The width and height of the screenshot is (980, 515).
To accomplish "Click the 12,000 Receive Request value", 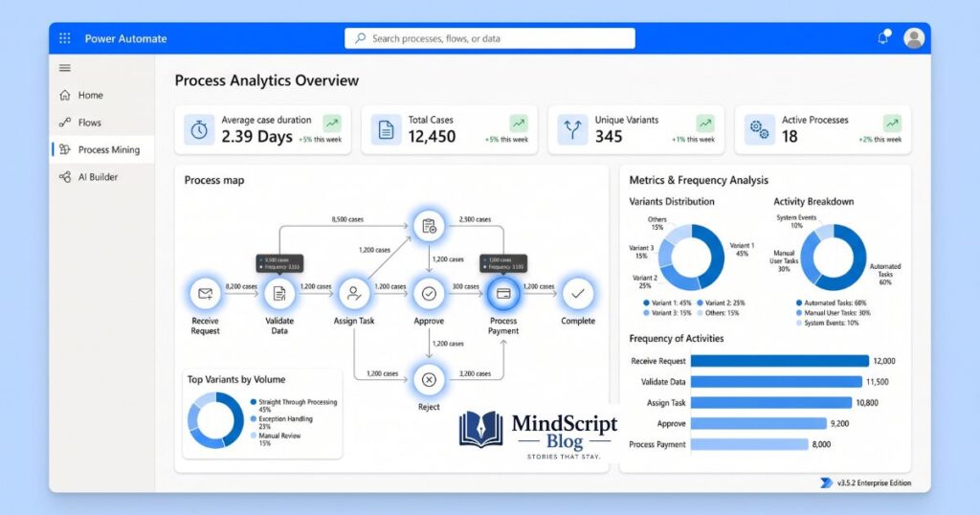I will tap(884, 361).
